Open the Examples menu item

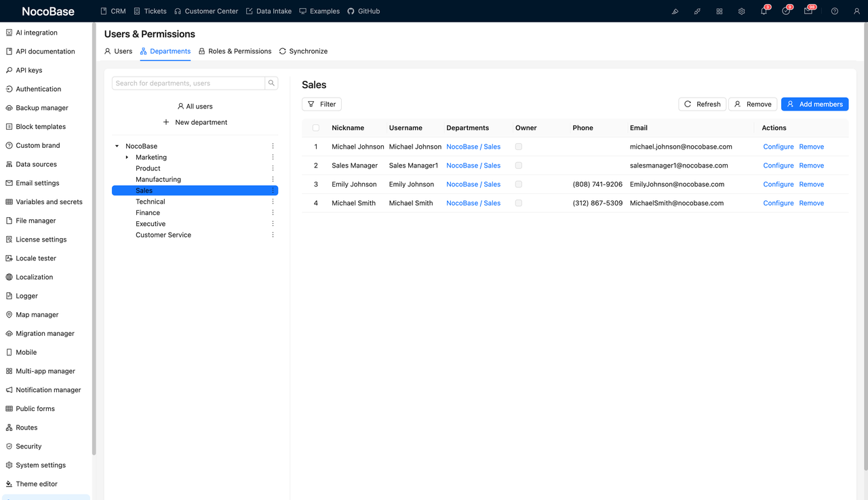(319, 11)
